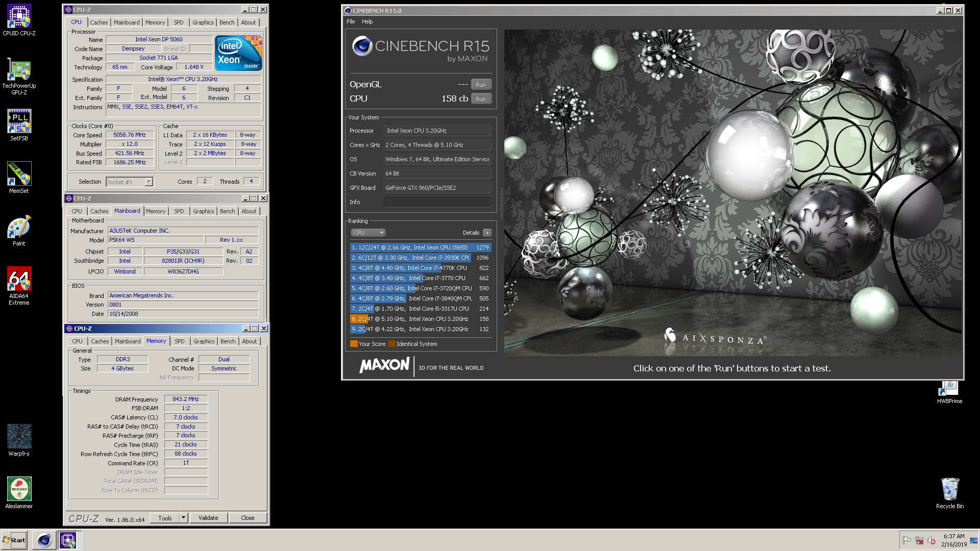
Task: Click the 158 cb CPU score
Action: (455, 98)
